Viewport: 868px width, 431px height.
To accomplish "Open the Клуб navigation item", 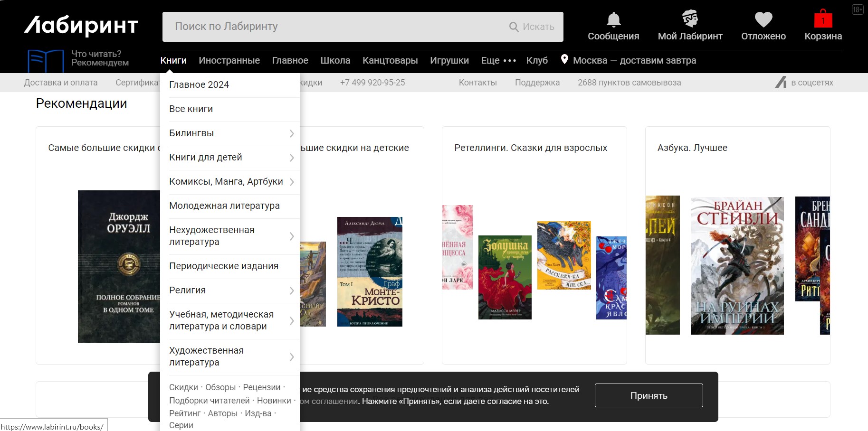I will [537, 60].
